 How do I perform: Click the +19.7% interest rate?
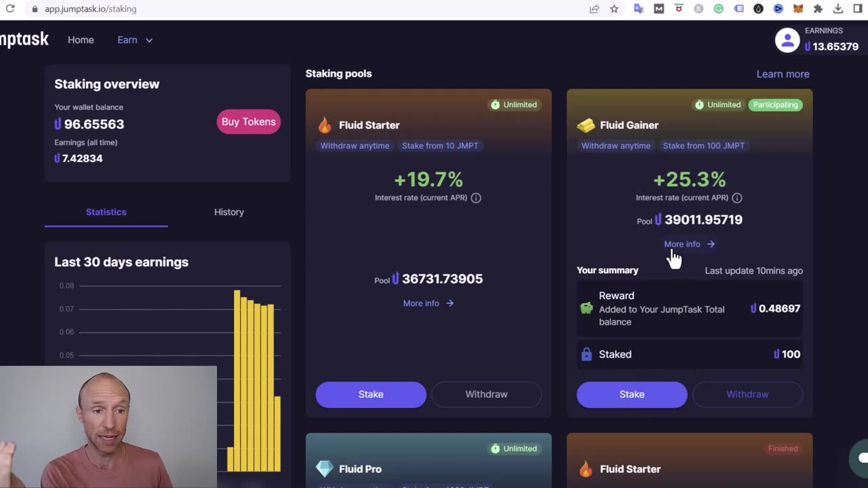click(429, 180)
